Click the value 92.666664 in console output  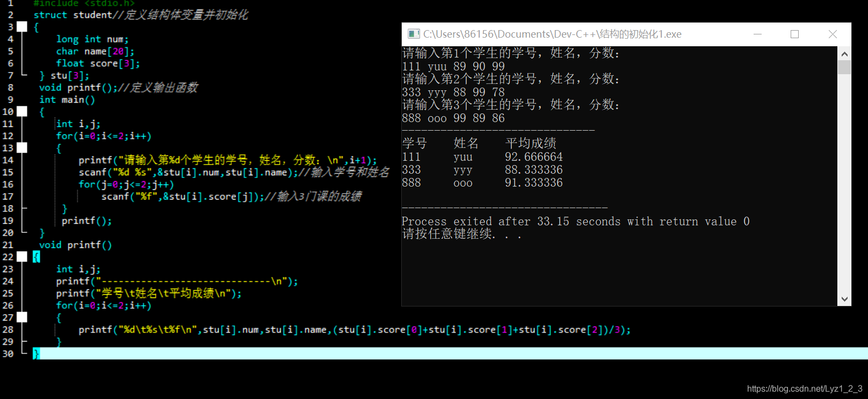tap(534, 156)
